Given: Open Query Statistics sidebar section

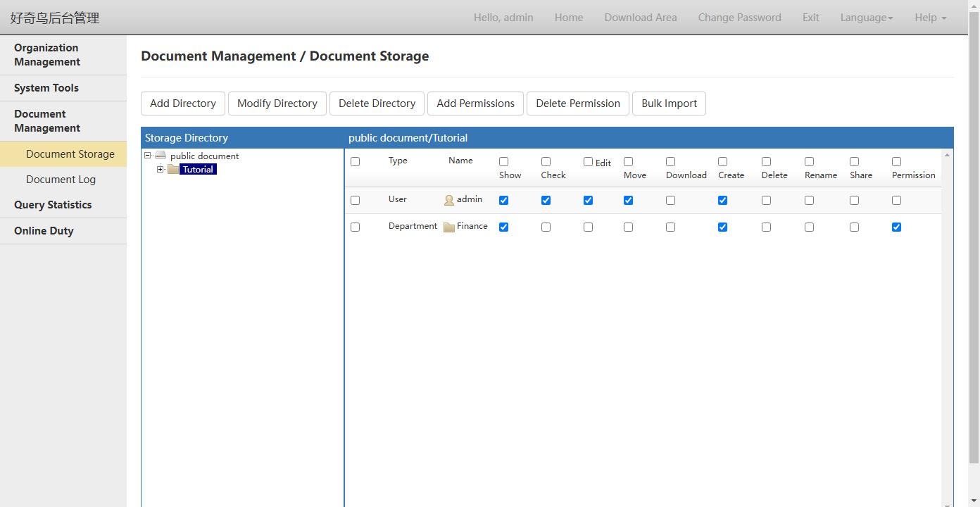Looking at the screenshot, I should tap(53, 205).
